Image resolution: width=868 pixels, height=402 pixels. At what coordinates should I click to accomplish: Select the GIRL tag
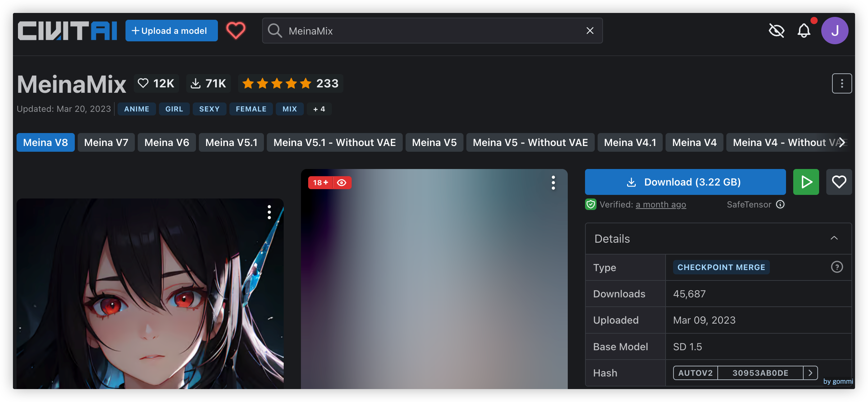(x=174, y=109)
